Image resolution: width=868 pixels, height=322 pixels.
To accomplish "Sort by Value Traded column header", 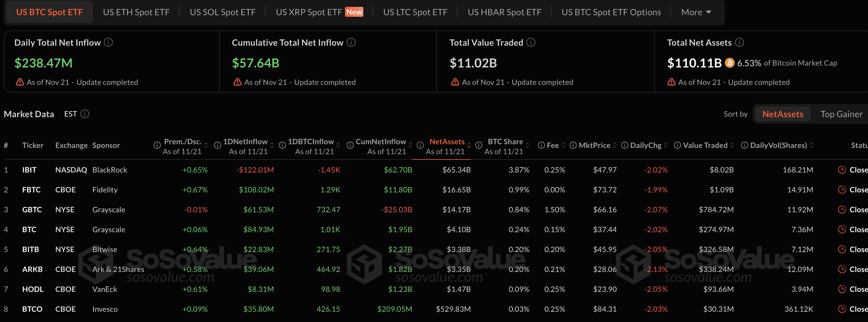I will click(705, 145).
